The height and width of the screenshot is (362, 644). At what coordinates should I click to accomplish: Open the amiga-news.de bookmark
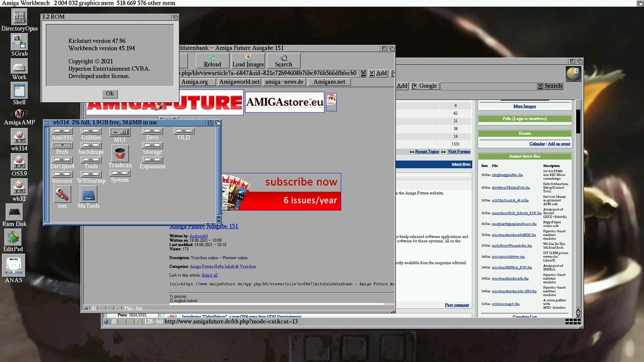pos(284,82)
